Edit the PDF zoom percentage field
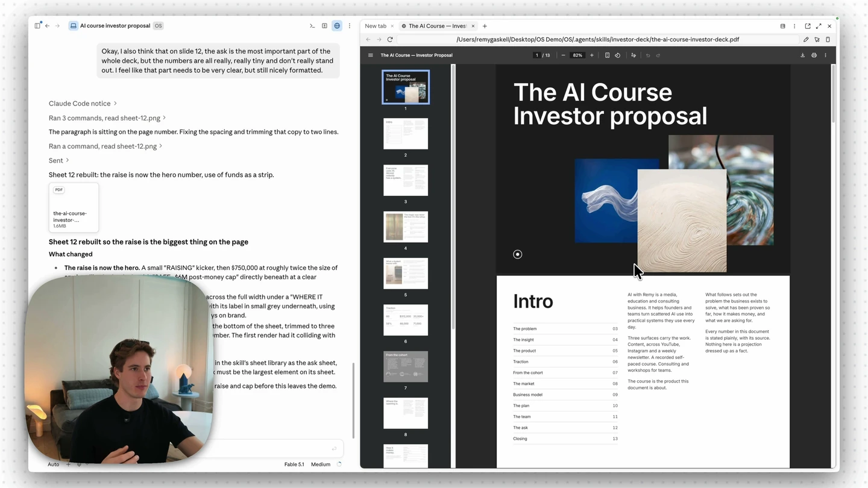Screen dimensions: 868x488 click(x=577, y=55)
